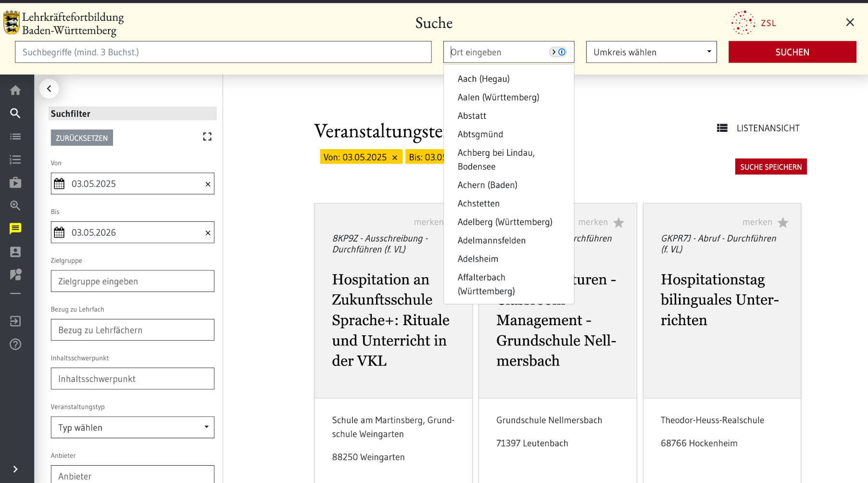Open the search magnifier in the sidebar

point(15,114)
